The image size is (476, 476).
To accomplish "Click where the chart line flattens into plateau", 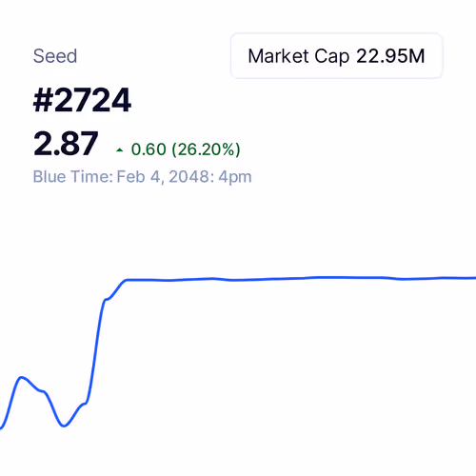I will click(127, 280).
